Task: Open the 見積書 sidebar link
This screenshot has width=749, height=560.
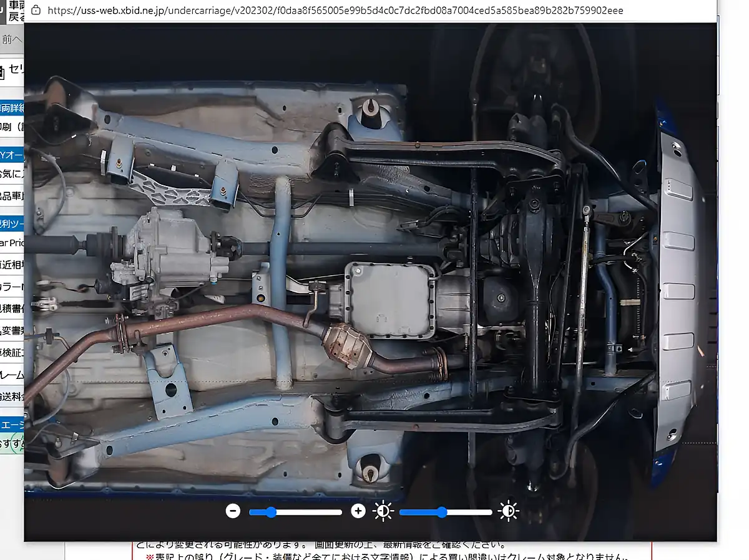Action: click(12, 308)
